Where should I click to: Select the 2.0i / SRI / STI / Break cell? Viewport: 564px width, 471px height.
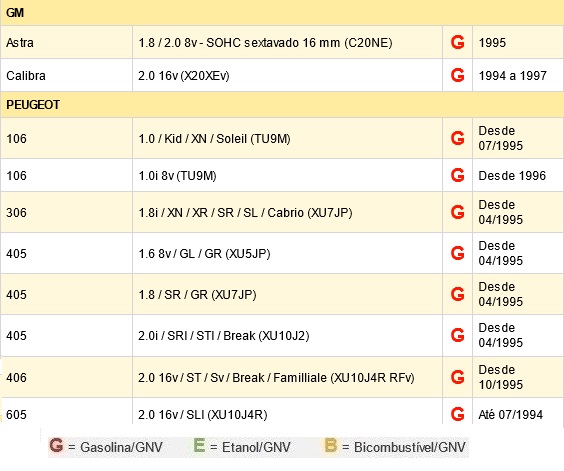pyautogui.click(x=287, y=336)
